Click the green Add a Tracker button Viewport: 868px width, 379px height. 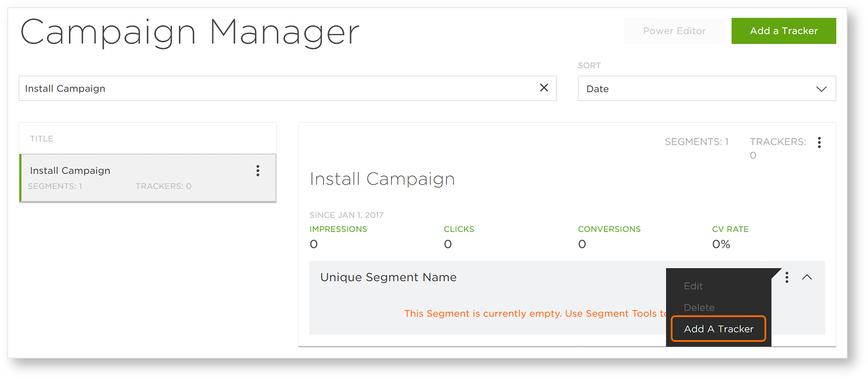[783, 31]
